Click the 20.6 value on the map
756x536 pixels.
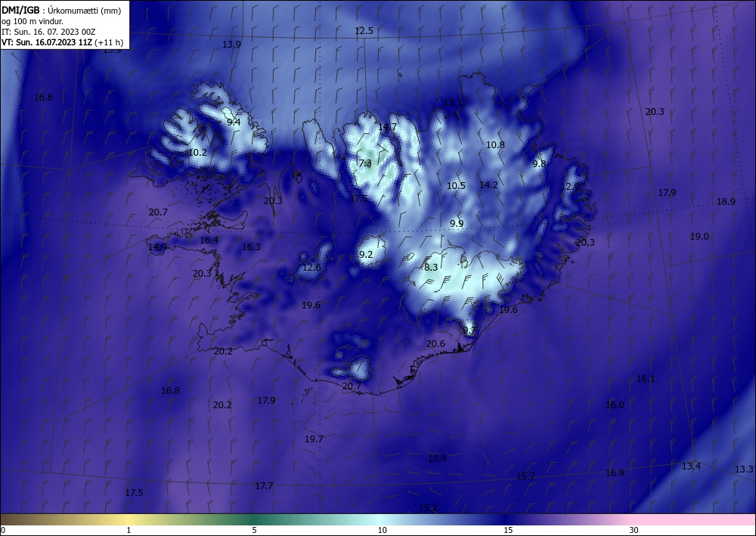[435, 344]
